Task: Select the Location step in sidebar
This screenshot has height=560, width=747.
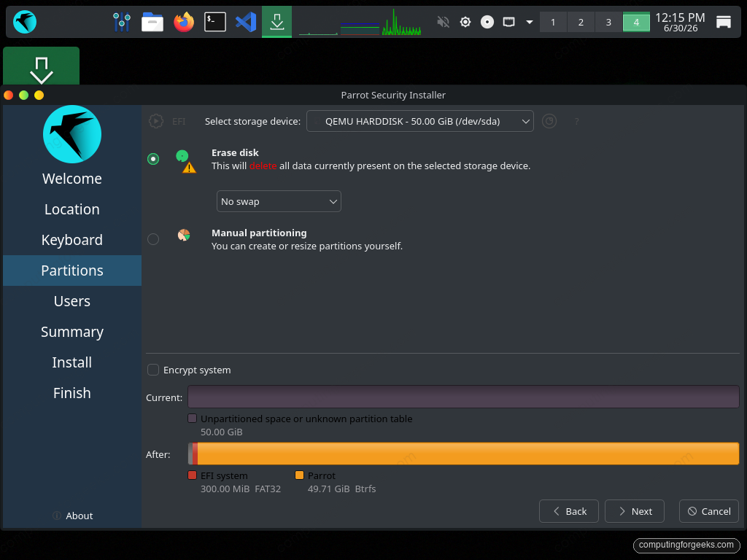Action: tap(72, 209)
